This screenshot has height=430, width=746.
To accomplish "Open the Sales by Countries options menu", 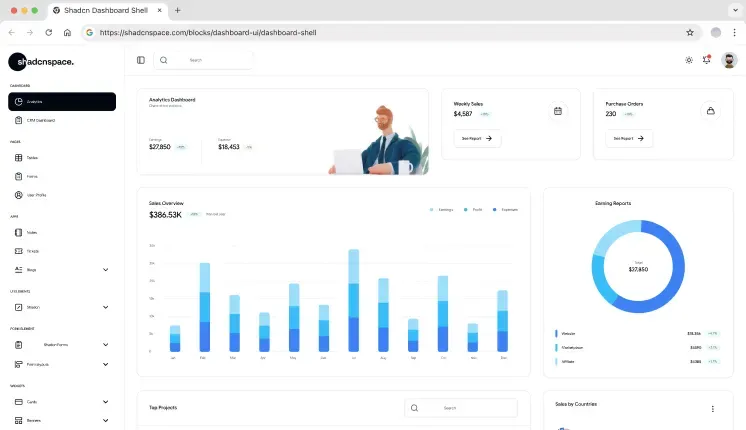I will click(x=713, y=408).
